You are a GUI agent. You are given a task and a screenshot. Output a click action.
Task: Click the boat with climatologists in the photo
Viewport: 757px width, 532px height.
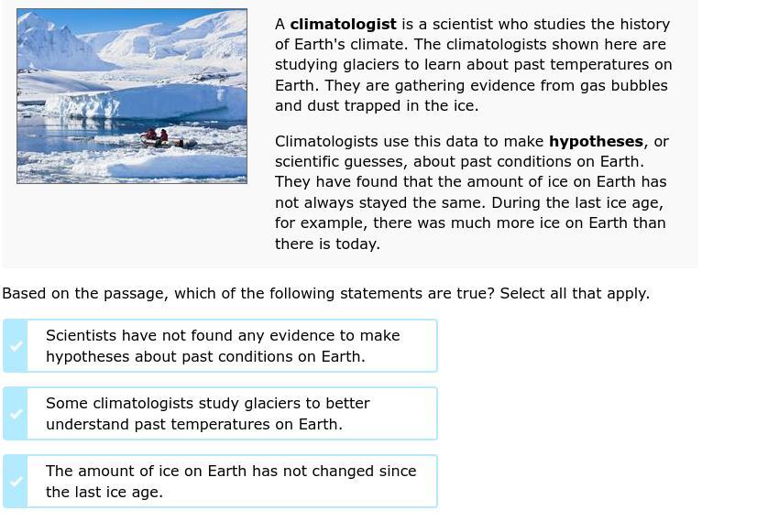[166, 139]
